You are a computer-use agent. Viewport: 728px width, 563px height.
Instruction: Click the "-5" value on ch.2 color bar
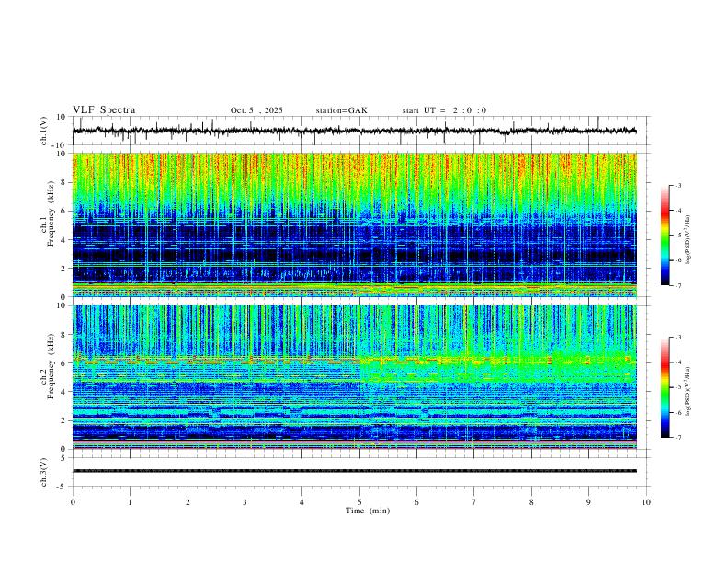tap(677, 387)
